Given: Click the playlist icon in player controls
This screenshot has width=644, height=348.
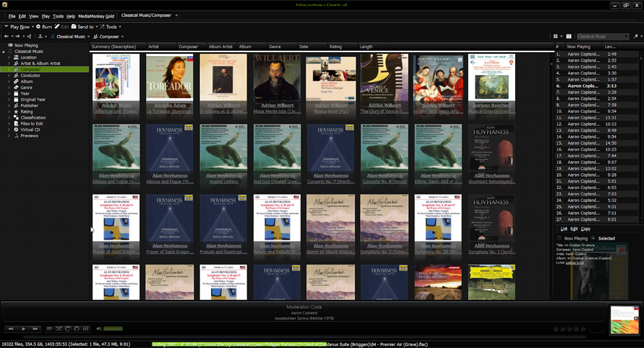Looking at the screenshot, I should [x=49, y=329].
